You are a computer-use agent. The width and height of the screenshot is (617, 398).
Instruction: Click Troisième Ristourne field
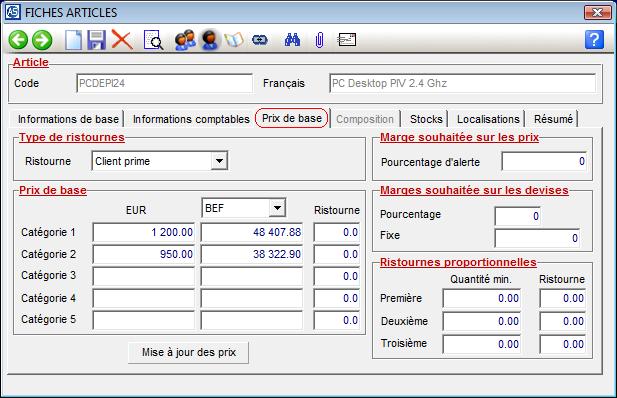click(563, 344)
